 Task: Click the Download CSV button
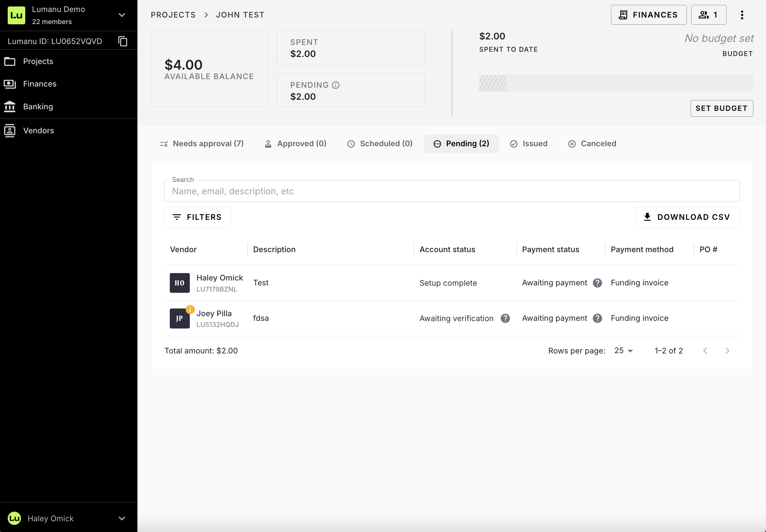[687, 217]
